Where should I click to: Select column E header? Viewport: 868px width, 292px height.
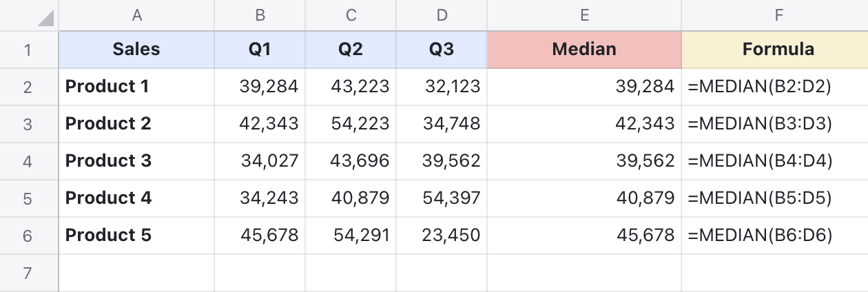[x=584, y=15]
